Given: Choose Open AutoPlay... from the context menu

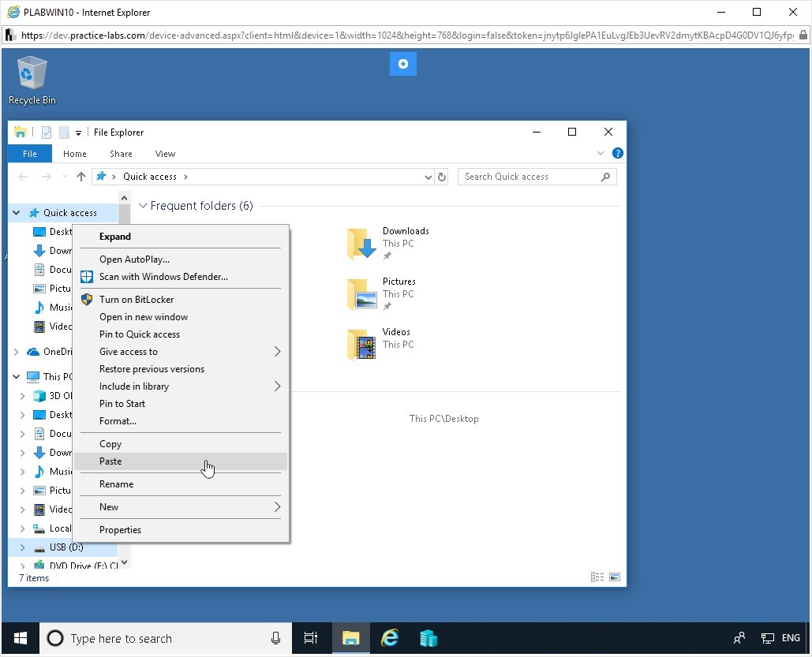Looking at the screenshot, I should pyautogui.click(x=180, y=259).
